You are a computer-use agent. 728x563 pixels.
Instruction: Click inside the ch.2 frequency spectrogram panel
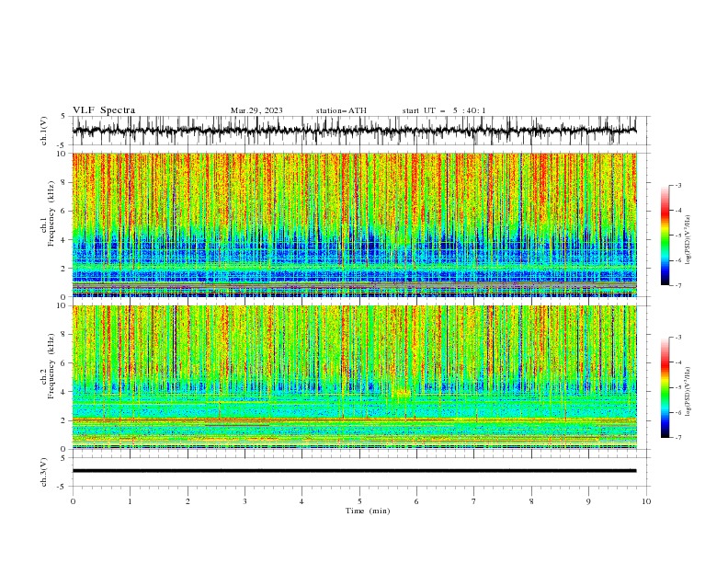tap(354, 377)
